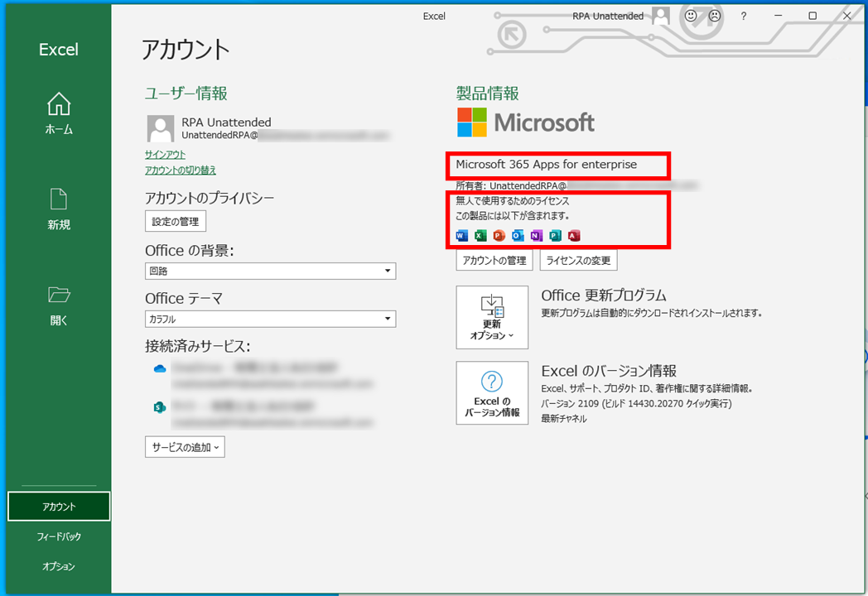Send a frown feedback face icon
The width and height of the screenshot is (868, 596).
click(x=715, y=16)
